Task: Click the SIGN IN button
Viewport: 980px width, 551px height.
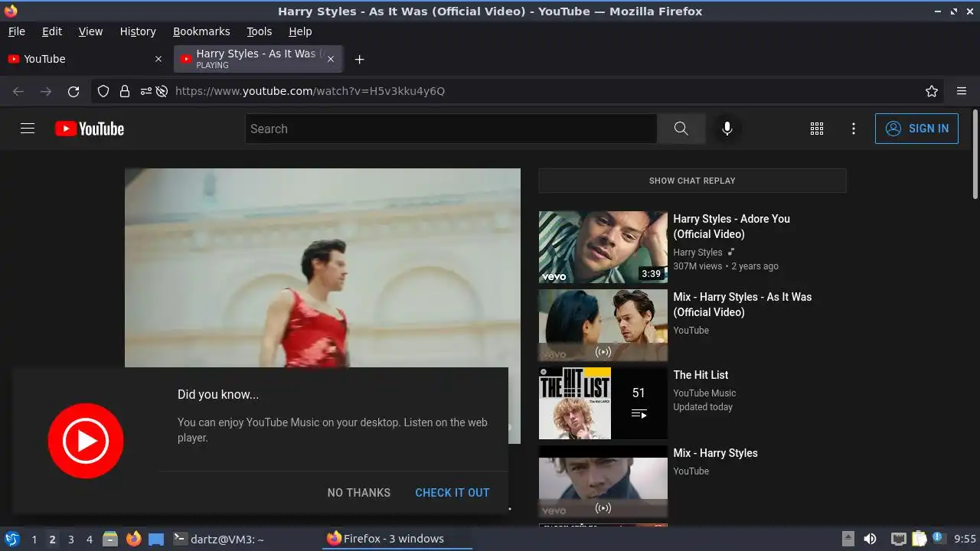Action: pos(916,129)
